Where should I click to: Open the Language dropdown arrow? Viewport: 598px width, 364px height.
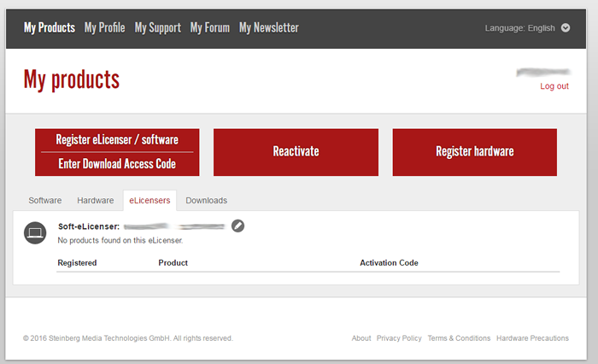(566, 28)
